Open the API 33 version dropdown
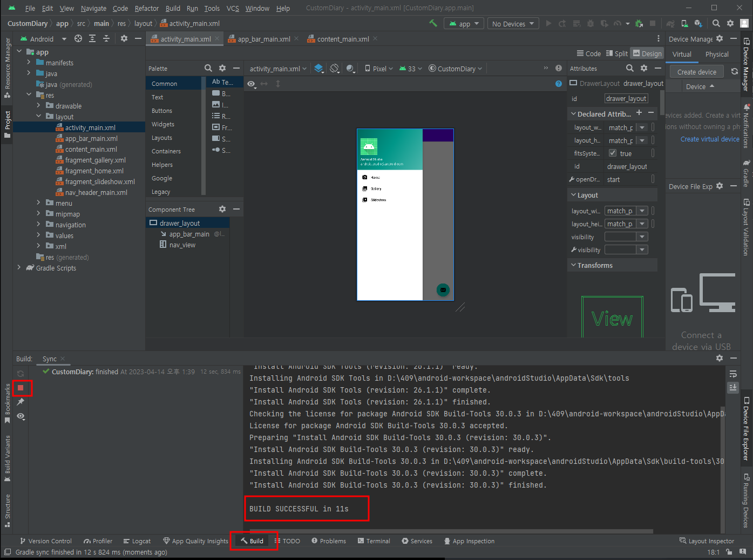The width and height of the screenshot is (753, 560). tap(410, 69)
